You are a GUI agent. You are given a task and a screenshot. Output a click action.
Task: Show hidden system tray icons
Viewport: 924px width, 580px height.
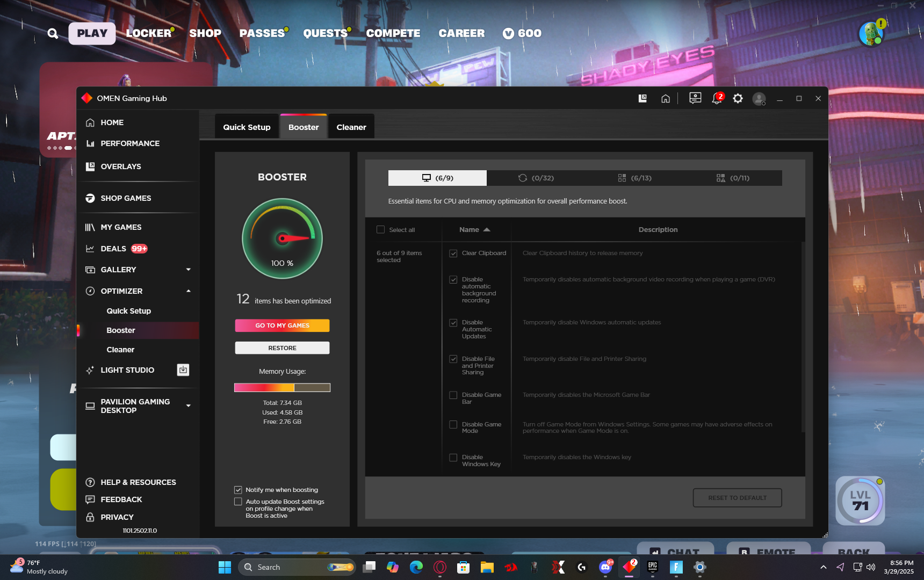point(823,567)
